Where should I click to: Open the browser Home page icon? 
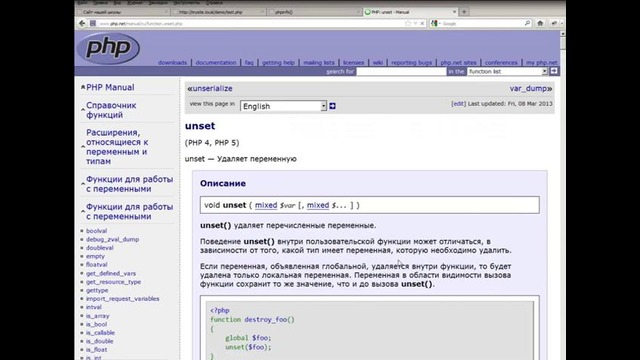(540, 23)
